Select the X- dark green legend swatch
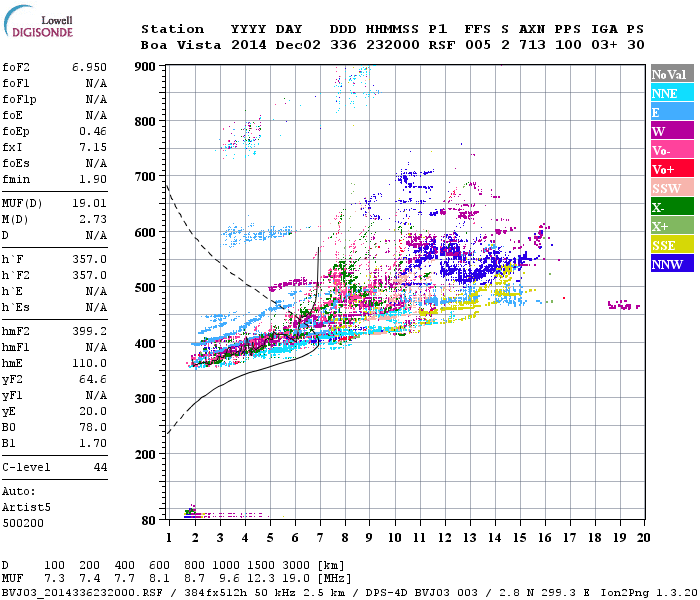This screenshot has height=600, width=700. (x=672, y=207)
